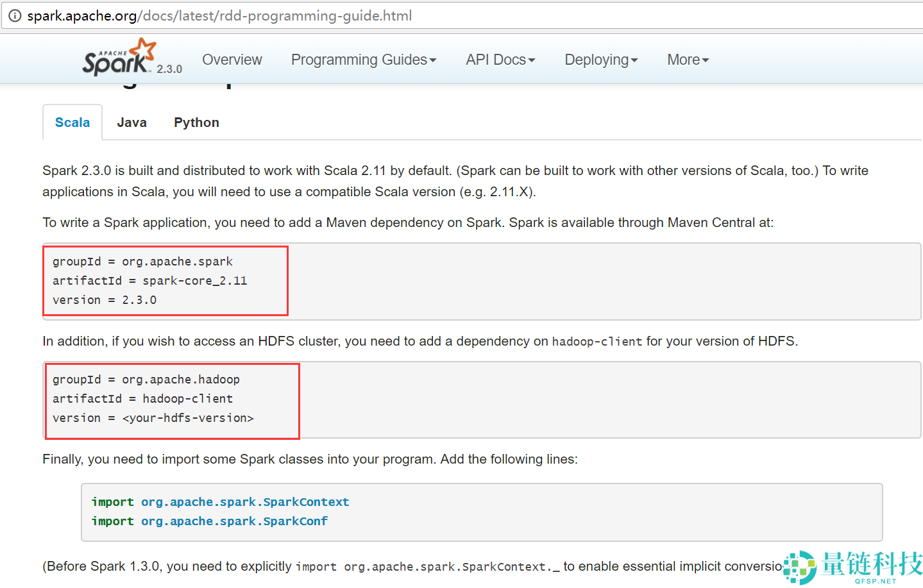This screenshot has height=588, width=923.
Task: Click the spark-core_2.11 artifactId line
Action: pos(149,281)
